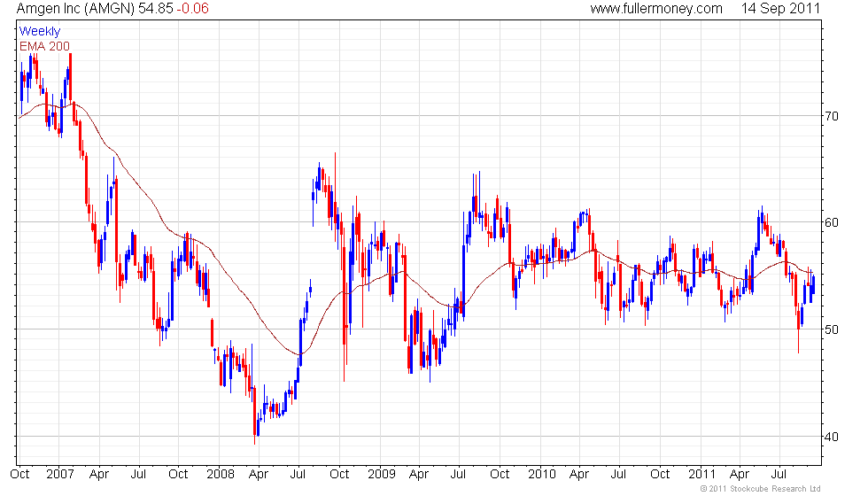Click the April 2011 time axis label
The height and width of the screenshot is (496, 868).
tap(740, 475)
